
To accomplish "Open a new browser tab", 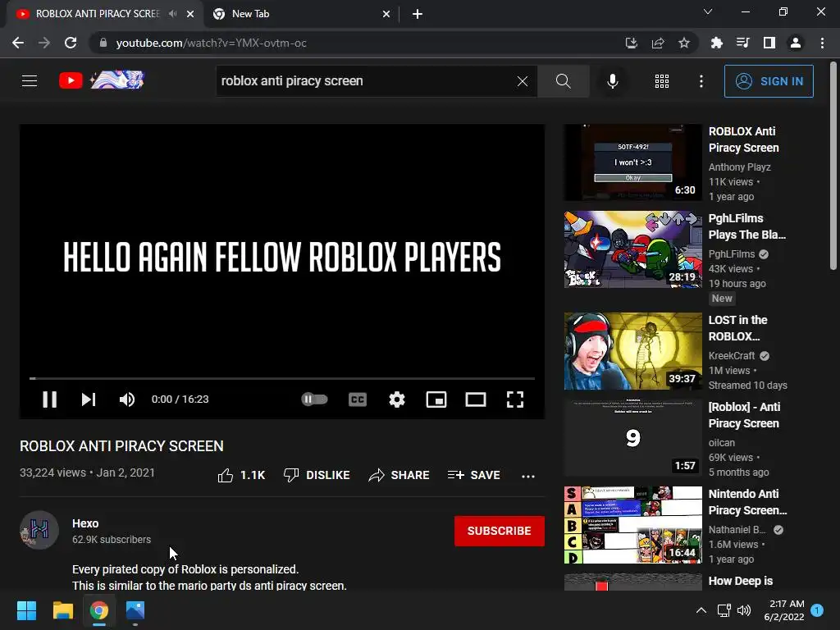I will click(418, 14).
